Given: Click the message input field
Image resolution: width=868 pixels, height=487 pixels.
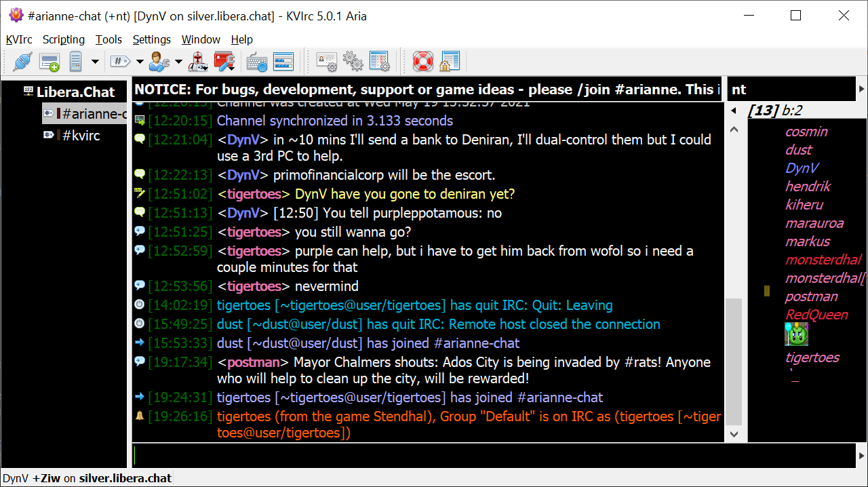Looking at the screenshot, I should tap(494, 455).
